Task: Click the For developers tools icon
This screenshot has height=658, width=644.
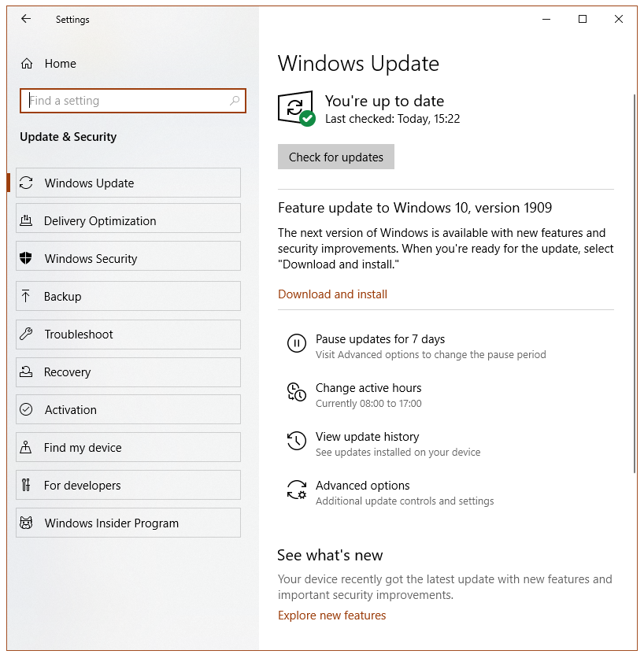Action: pyautogui.click(x=26, y=485)
